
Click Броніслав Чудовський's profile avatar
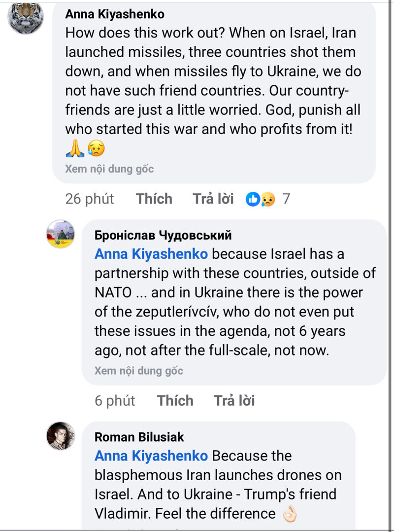click(x=60, y=234)
